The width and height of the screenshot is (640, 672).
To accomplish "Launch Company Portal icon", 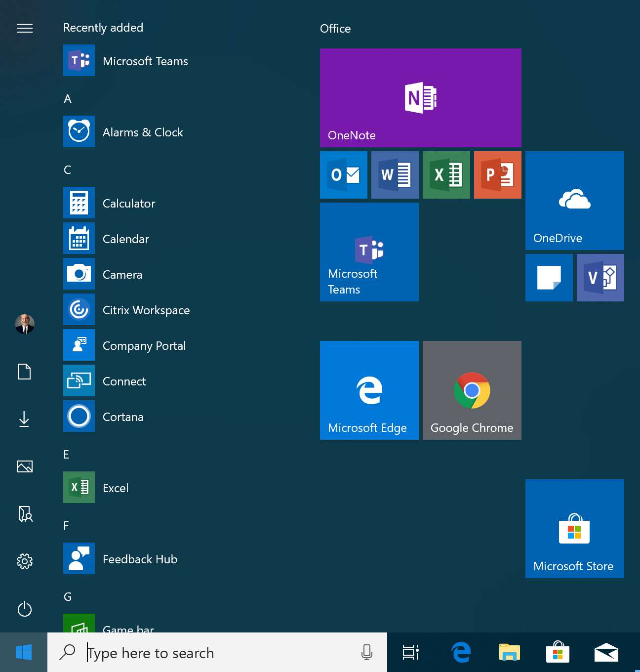I will click(x=79, y=345).
